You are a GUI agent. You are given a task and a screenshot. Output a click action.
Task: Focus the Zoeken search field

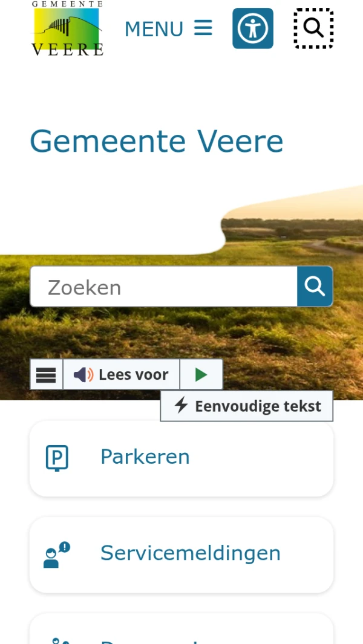163,286
